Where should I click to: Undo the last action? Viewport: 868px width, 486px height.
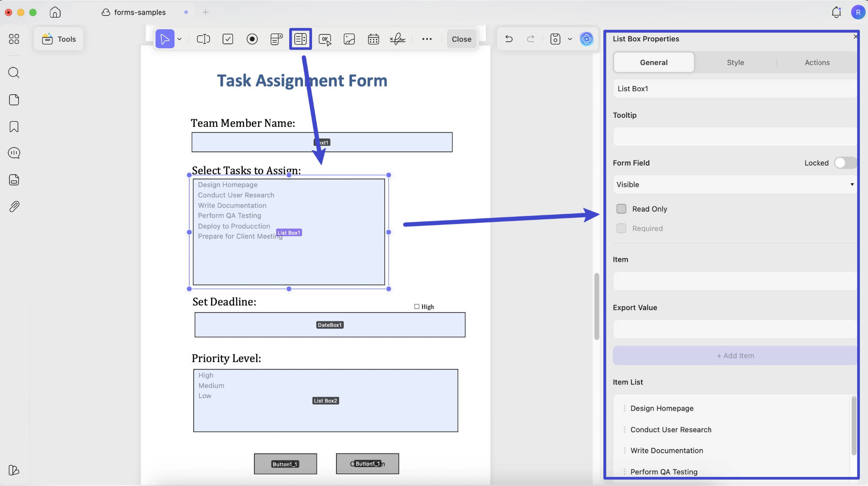(509, 39)
